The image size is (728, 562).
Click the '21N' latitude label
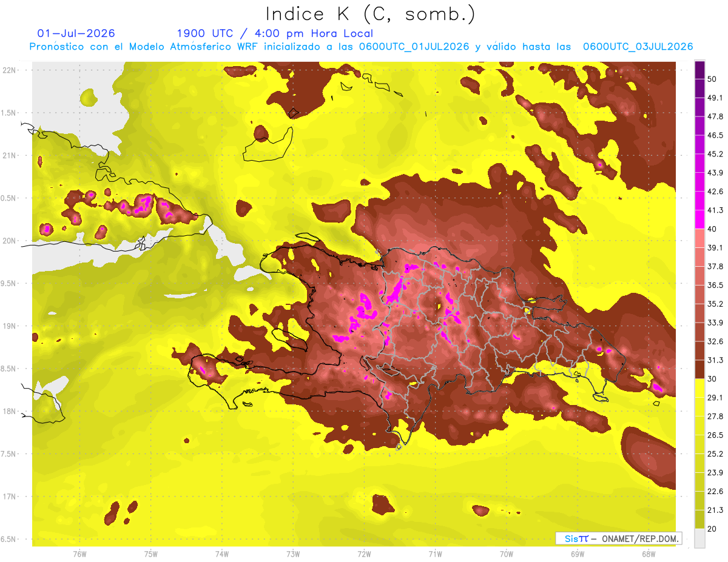click(x=8, y=155)
